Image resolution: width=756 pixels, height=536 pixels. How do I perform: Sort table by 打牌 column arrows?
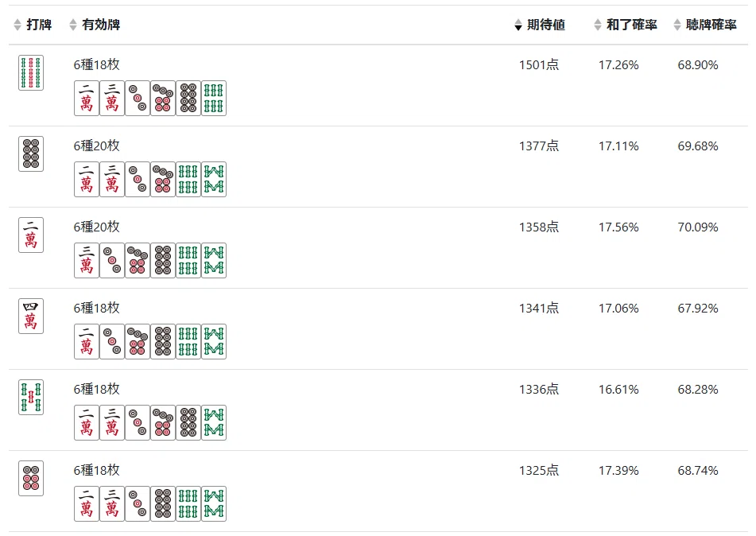pos(17,25)
